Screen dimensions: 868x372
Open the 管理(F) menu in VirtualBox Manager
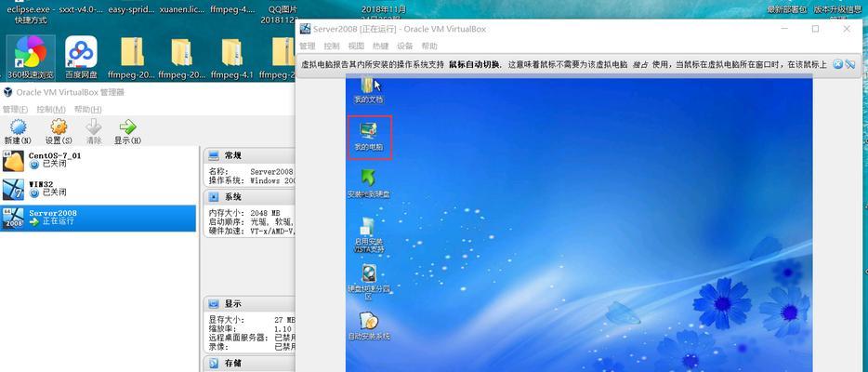coord(16,109)
